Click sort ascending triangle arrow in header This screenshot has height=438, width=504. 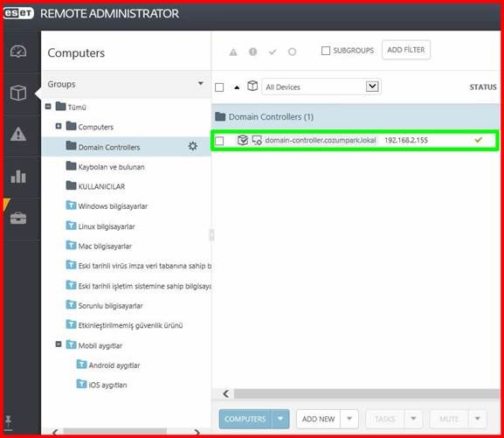tap(237, 87)
